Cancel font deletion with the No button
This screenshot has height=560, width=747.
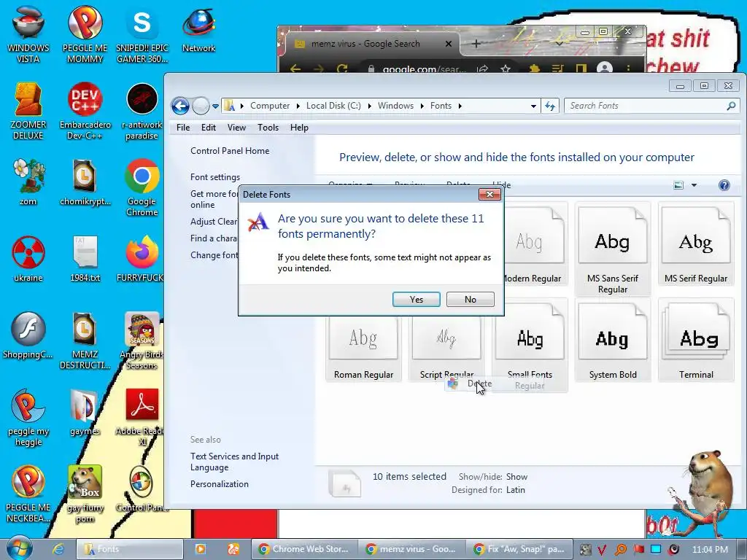point(471,299)
